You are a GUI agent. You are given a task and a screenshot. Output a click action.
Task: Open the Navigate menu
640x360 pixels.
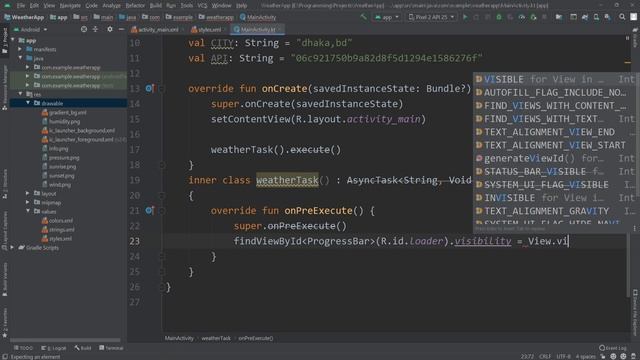pyautogui.click(x=70, y=6)
